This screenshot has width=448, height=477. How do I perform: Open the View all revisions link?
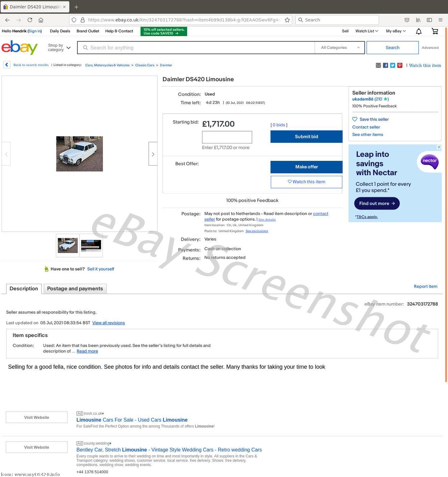pyautogui.click(x=108, y=323)
